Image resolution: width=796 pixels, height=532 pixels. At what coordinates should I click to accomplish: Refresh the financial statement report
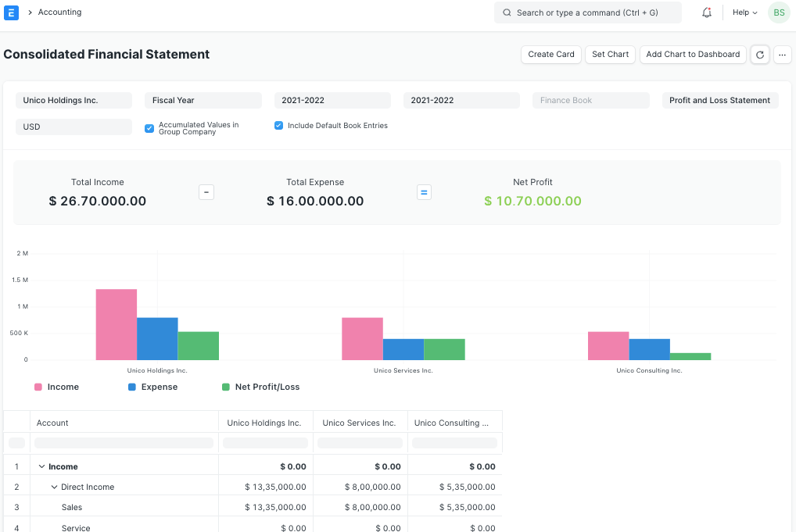point(759,55)
